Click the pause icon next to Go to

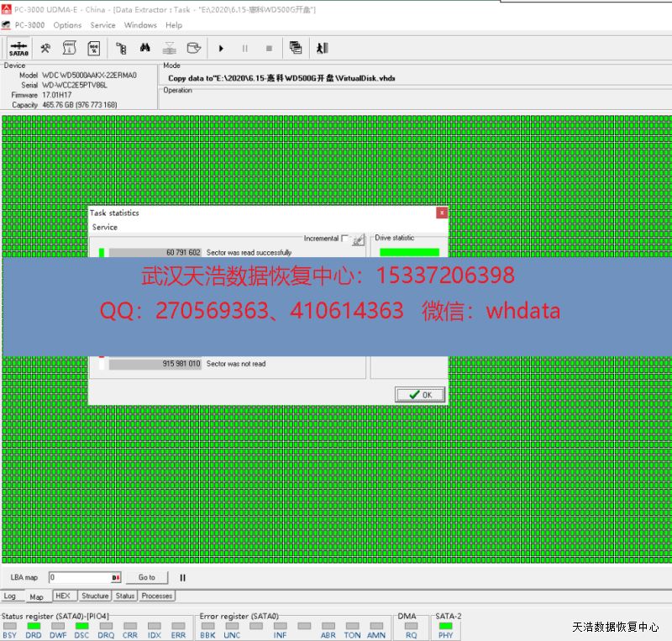click(182, 578)
